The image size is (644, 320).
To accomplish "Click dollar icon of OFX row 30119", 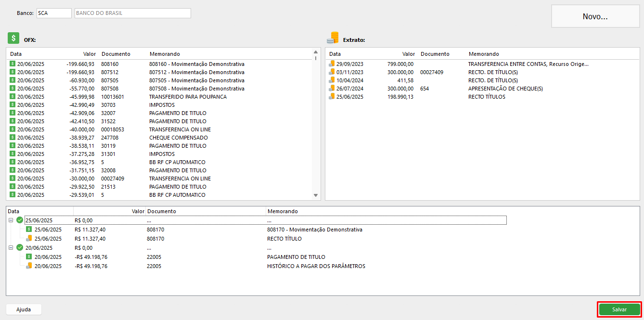I will [x=13, y=145].
